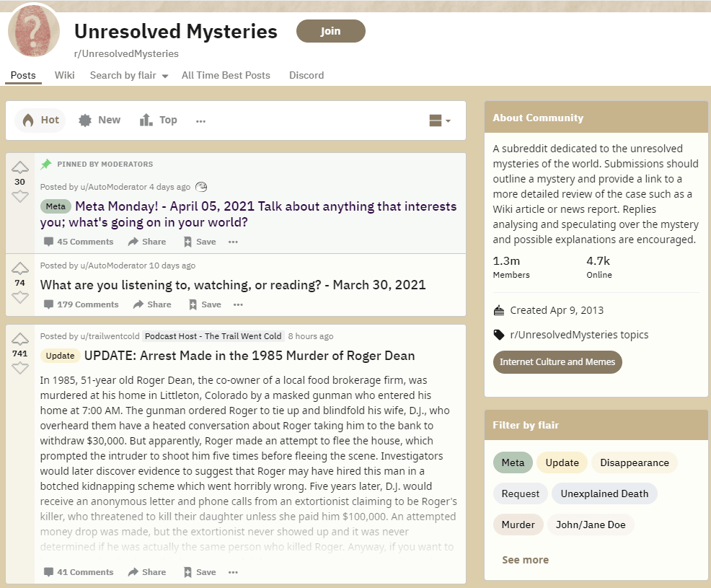Open u/trailwentcold user profile
The height and width of the screenshot is (588, 711).
[110, 336]
